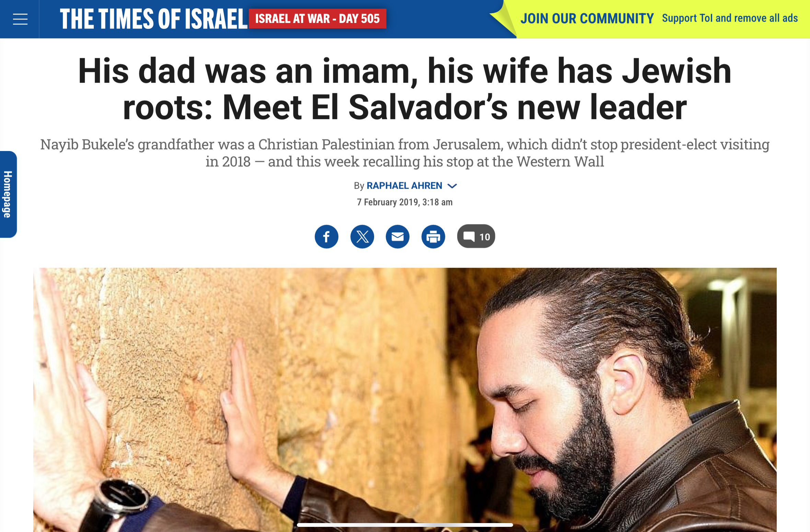Viewport: 810px width, 532px height.
Task: Click the article headline text
Action: tap(405, 89)
